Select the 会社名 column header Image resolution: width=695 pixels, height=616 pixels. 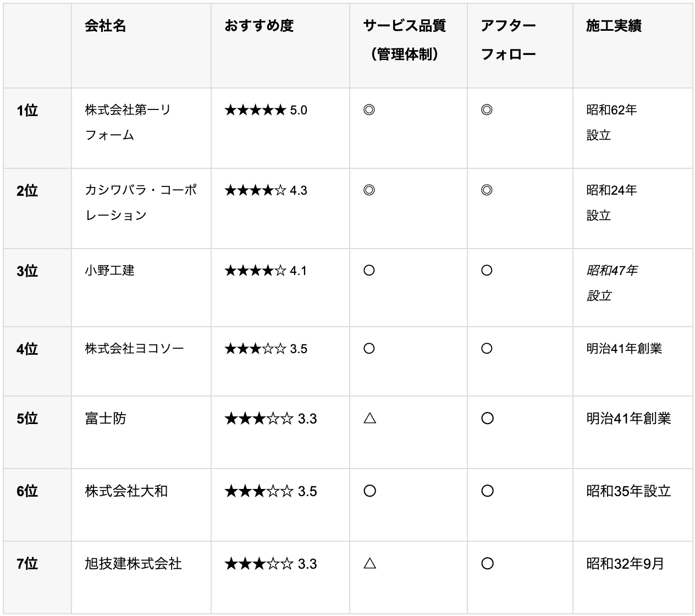(106, 26)
